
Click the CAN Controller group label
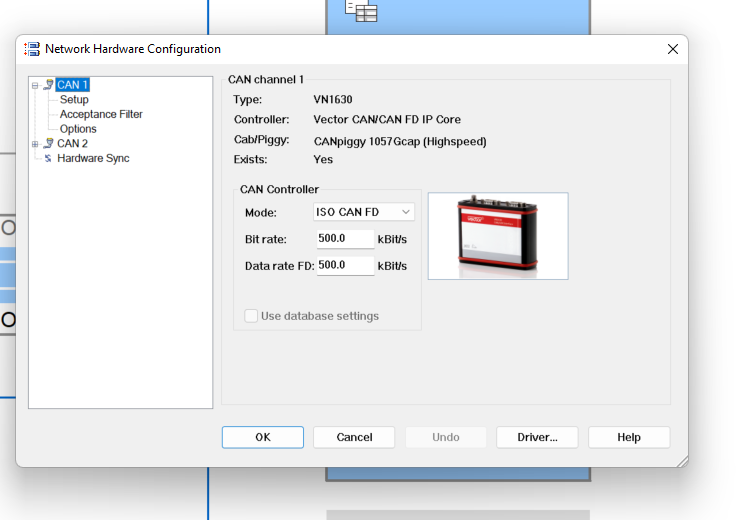coord(279,189)
